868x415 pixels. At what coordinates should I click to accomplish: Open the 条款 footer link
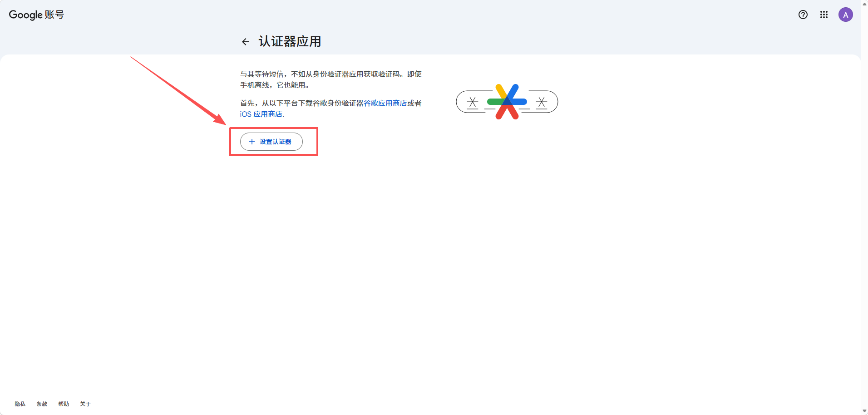pos(42,404)
